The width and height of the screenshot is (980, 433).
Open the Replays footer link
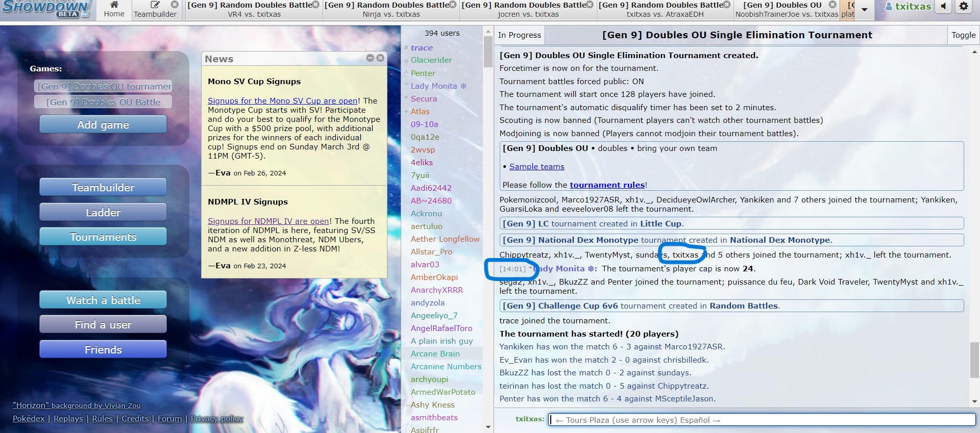coord(68,419)
